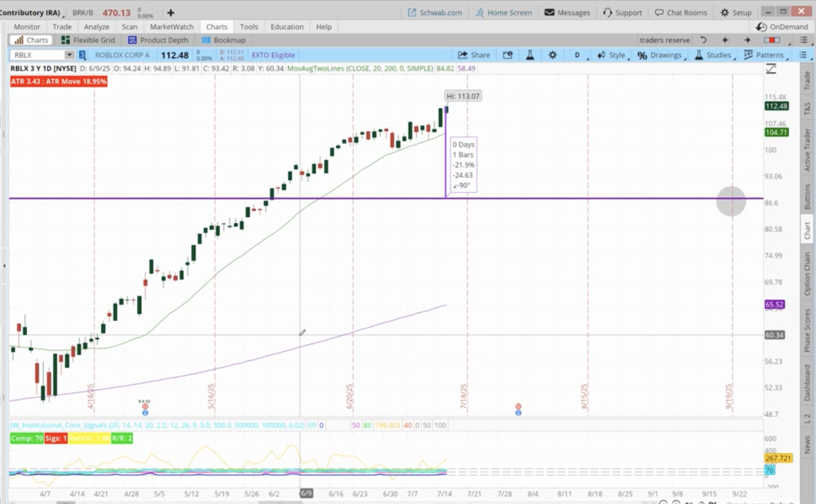Click the 6/9 highlighted date on time axis

click(x=306, y=493)
